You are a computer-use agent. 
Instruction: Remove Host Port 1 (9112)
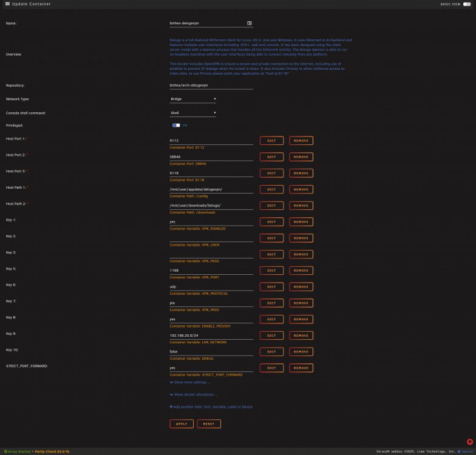[x=301, y=141]
